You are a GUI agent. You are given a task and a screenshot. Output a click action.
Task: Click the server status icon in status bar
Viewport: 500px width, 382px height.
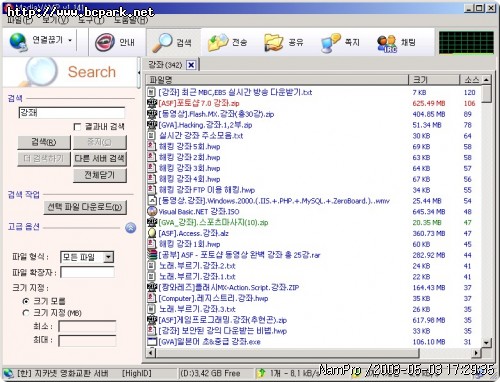coord(8,373)
